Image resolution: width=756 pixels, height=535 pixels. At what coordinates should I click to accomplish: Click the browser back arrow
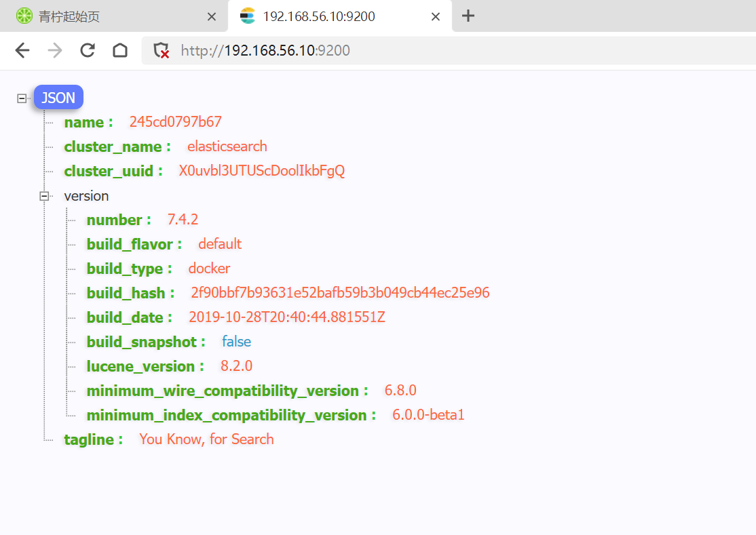click(x=22, y=50)
